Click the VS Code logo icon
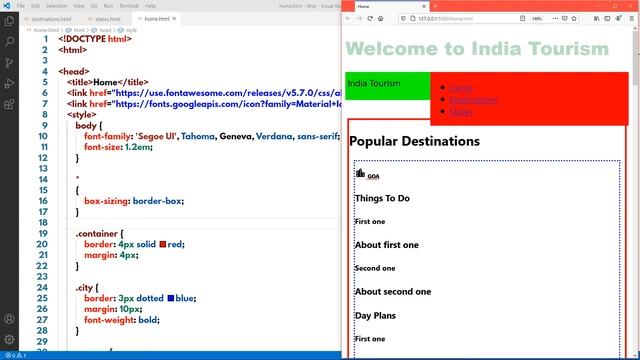 click(x=7, y=6)
